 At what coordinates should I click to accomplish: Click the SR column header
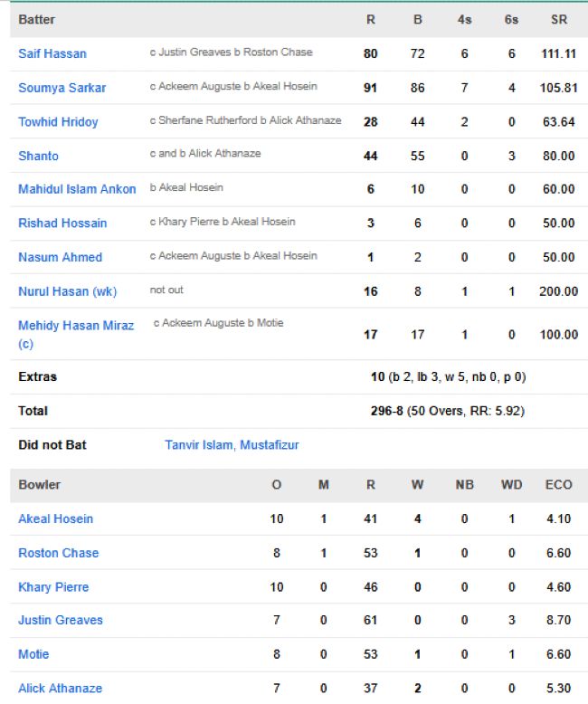point(558,19)
